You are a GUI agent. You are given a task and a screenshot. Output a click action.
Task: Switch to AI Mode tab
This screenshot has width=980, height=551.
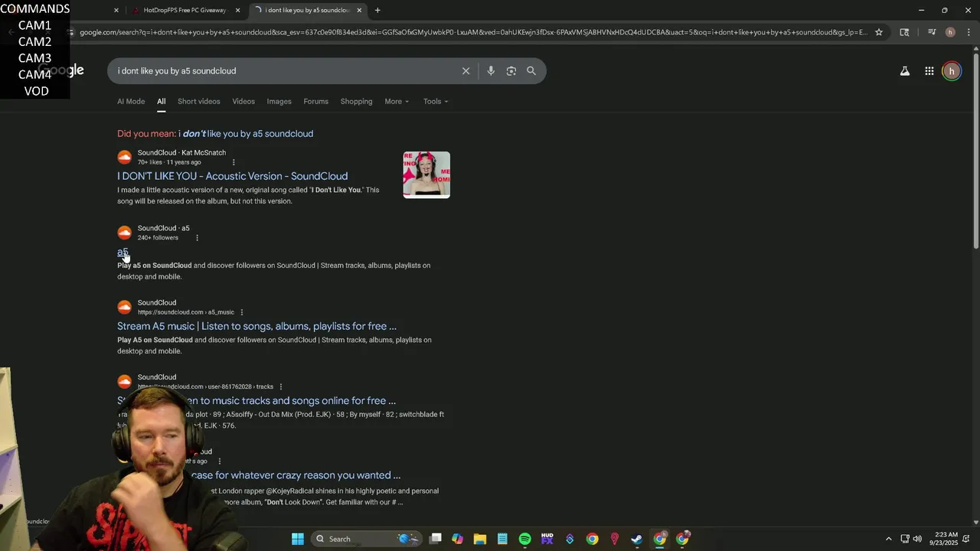coord(131,101)
